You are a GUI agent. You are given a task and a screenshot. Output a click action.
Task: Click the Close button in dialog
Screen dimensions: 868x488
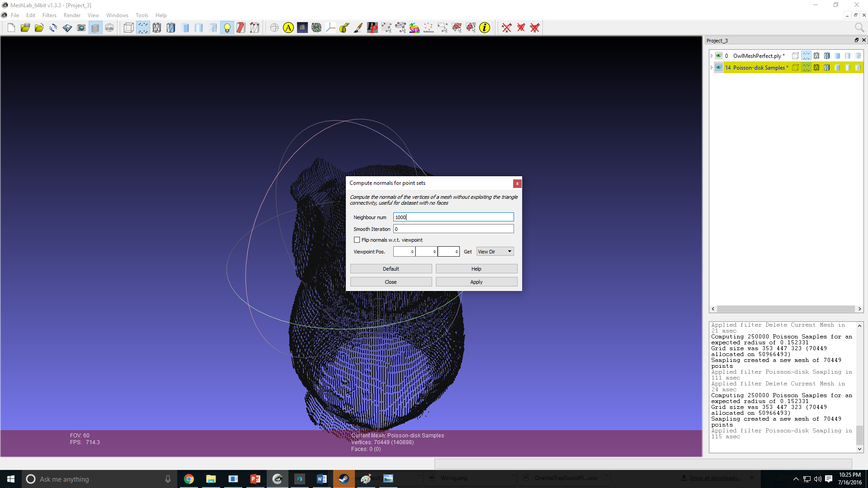391,282
